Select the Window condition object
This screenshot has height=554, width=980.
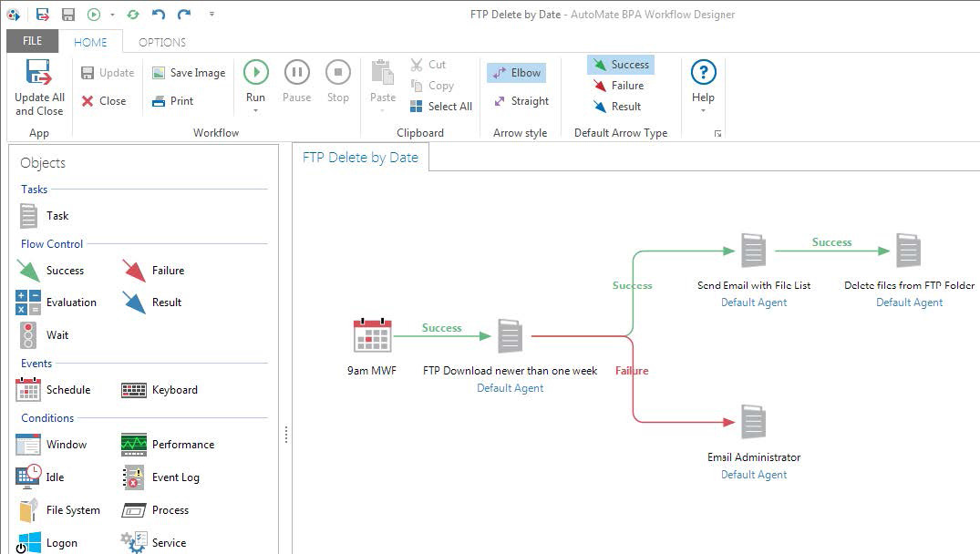51,444
